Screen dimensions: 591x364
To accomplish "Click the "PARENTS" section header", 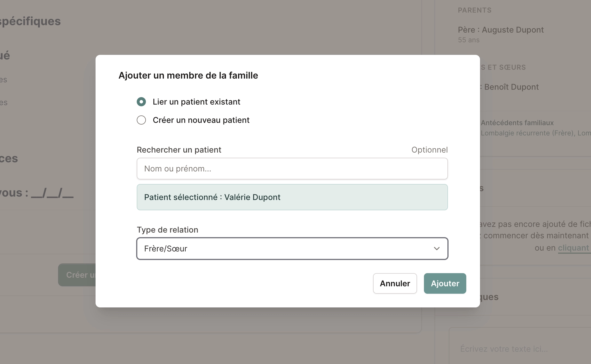I will 474,10.
